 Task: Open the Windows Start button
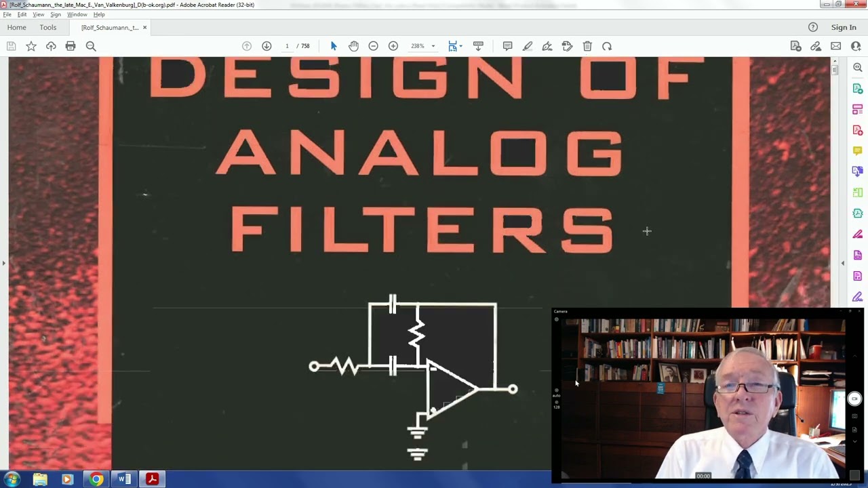pyautogui.click(x=12, y=480)
